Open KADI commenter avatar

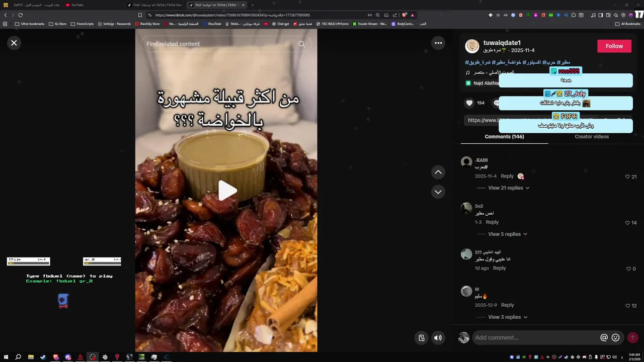[466, 162]
